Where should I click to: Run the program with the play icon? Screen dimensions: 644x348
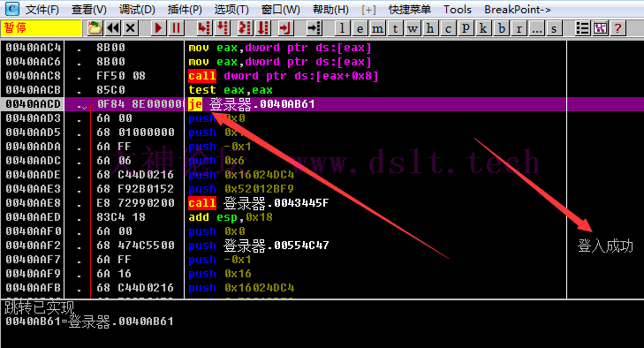click(158, 28)
